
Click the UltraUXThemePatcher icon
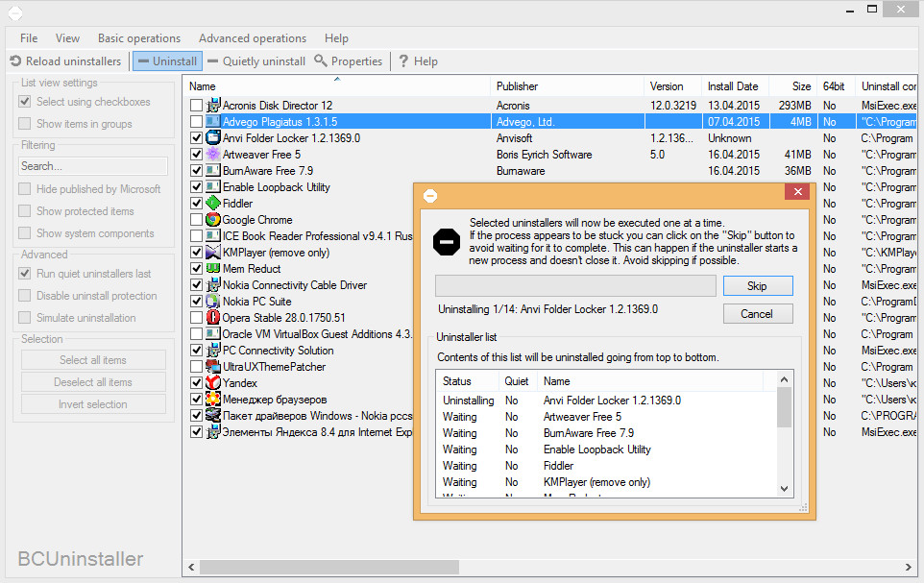(x=212, y=367)
